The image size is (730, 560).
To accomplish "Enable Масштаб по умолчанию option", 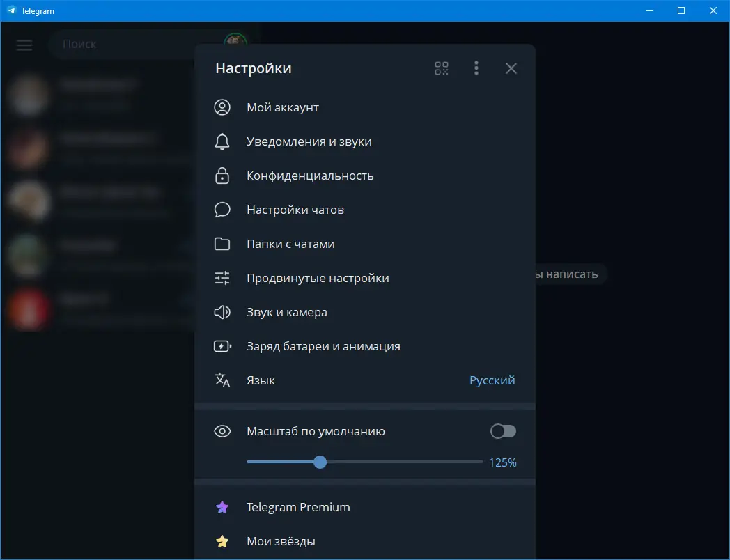I will coord(503,431).
